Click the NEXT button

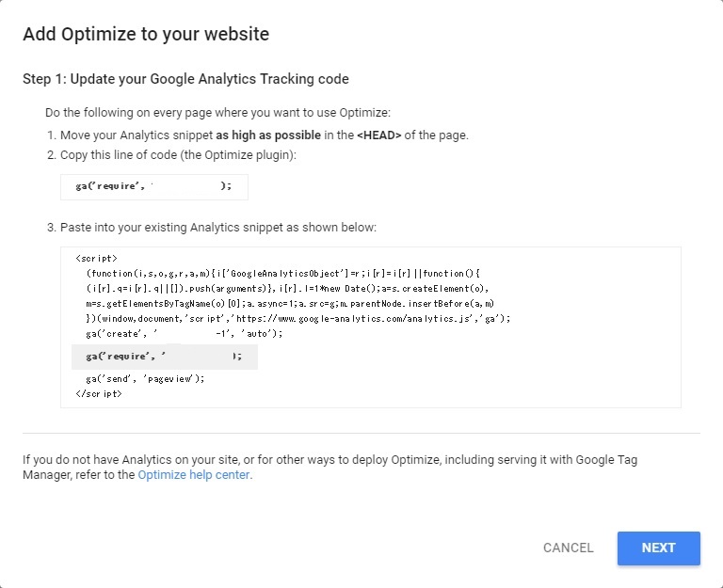(x=658, y=548)
